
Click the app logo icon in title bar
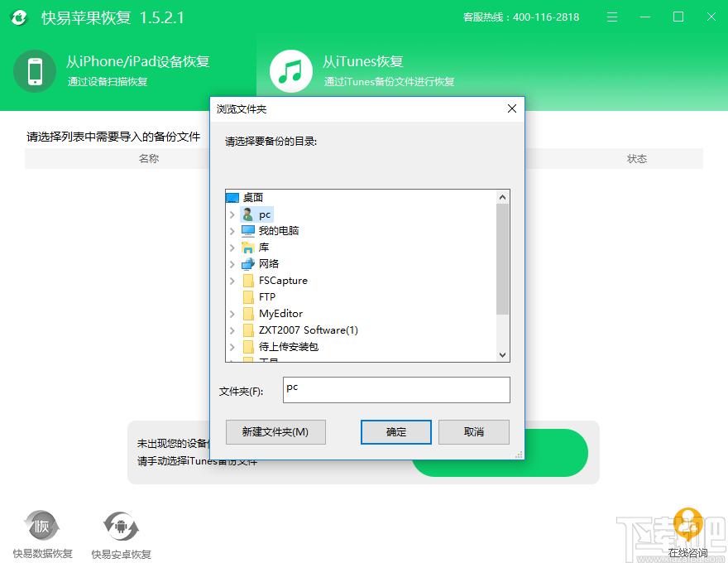(19, 17)
